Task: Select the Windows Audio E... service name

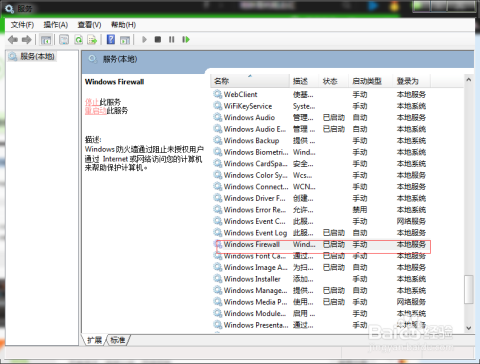Action: [255, 129]
